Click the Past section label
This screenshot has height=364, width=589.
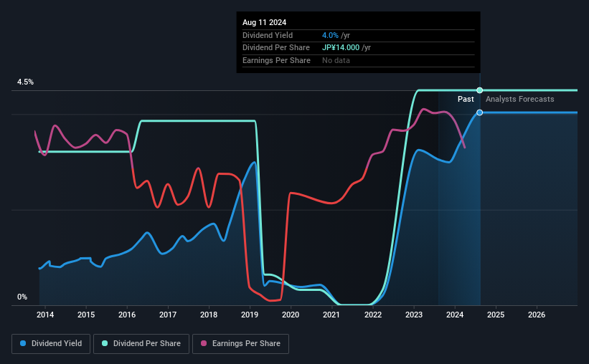(466, 99)
